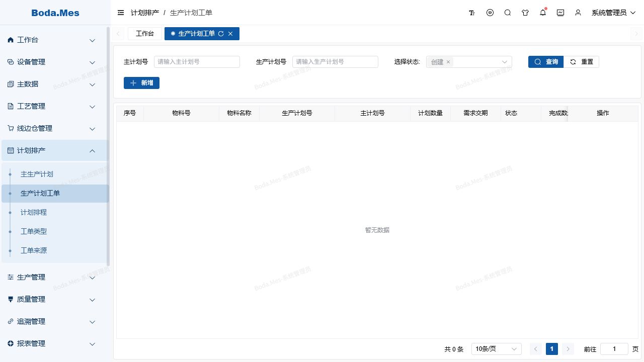644x362 pixels.
Task: Open the 10条/页 page size dropdown
Action: point(497,349)
